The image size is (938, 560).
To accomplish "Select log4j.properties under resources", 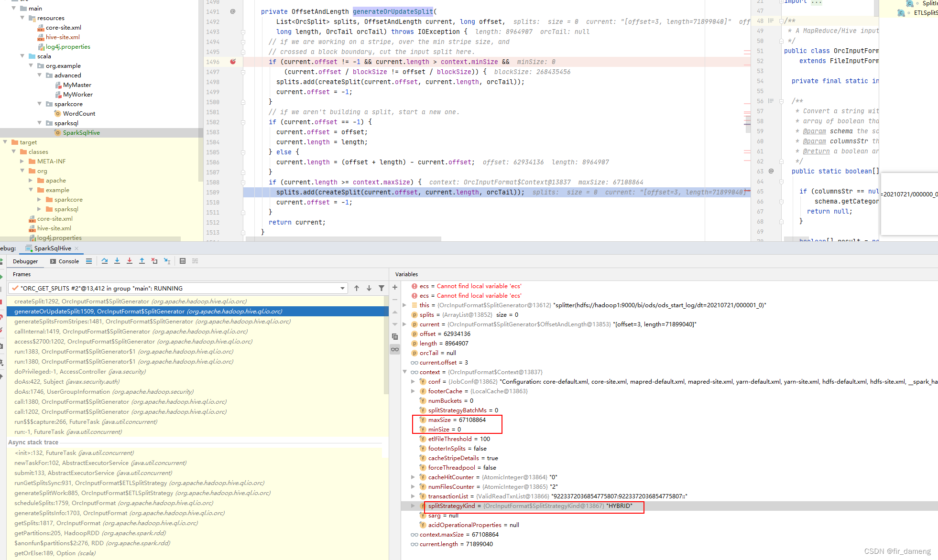I will click(x=68, y=46).
